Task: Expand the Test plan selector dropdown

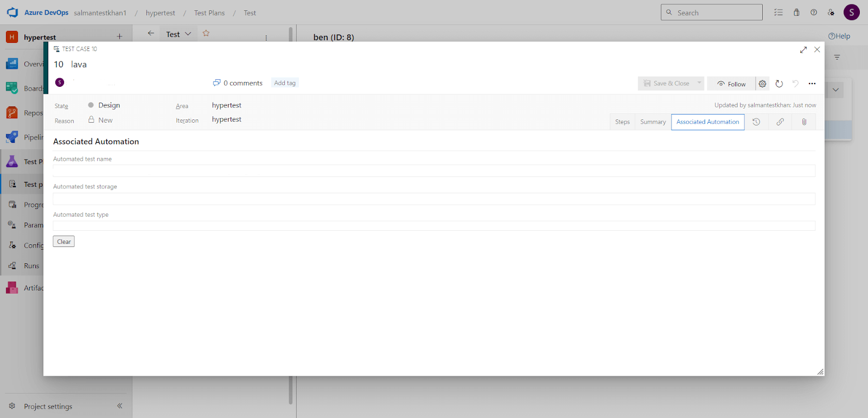Action: pyautogui.click(x=188, y=34)
